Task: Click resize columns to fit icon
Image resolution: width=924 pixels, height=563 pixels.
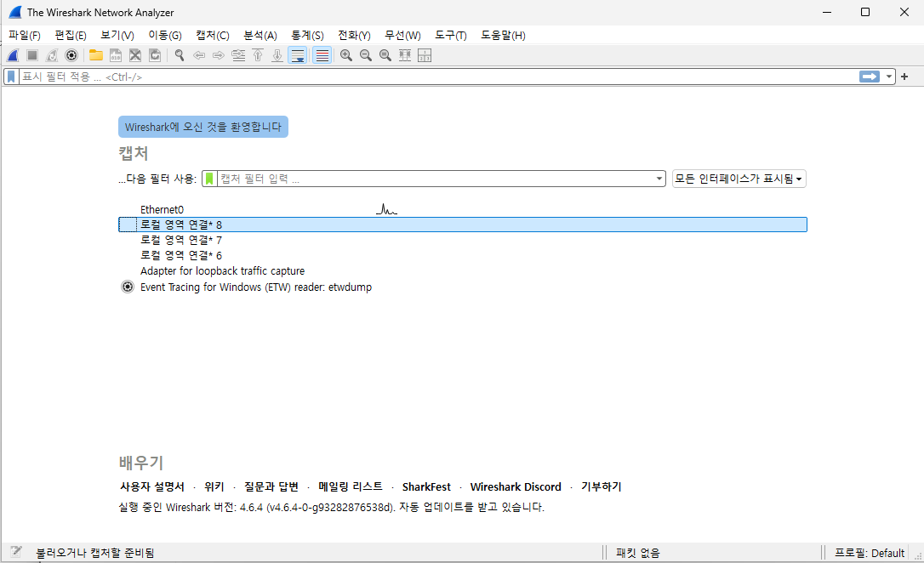Action: pos(405,55)
